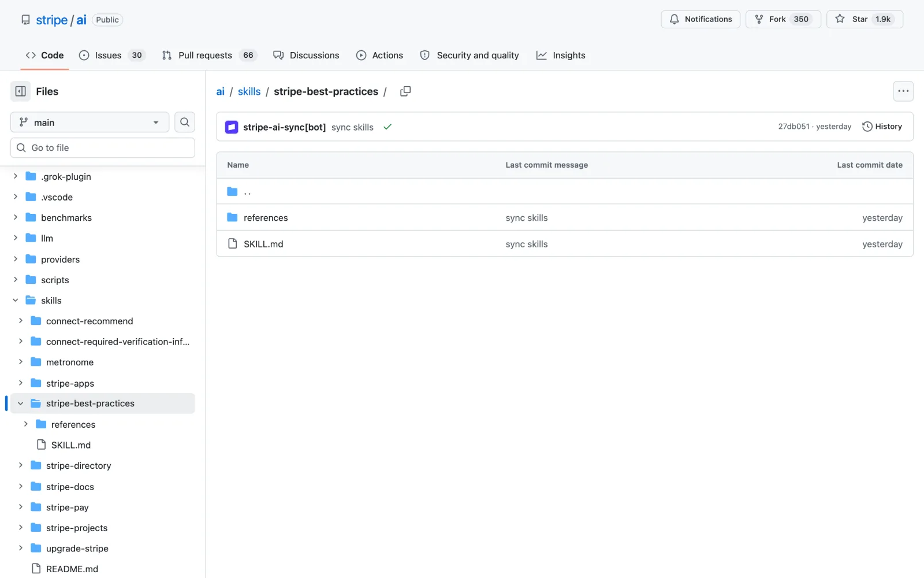Click the stripe-ai-sync[bot] author link
The width and height of the screenshot is (924, 578).
coord(284,127)
